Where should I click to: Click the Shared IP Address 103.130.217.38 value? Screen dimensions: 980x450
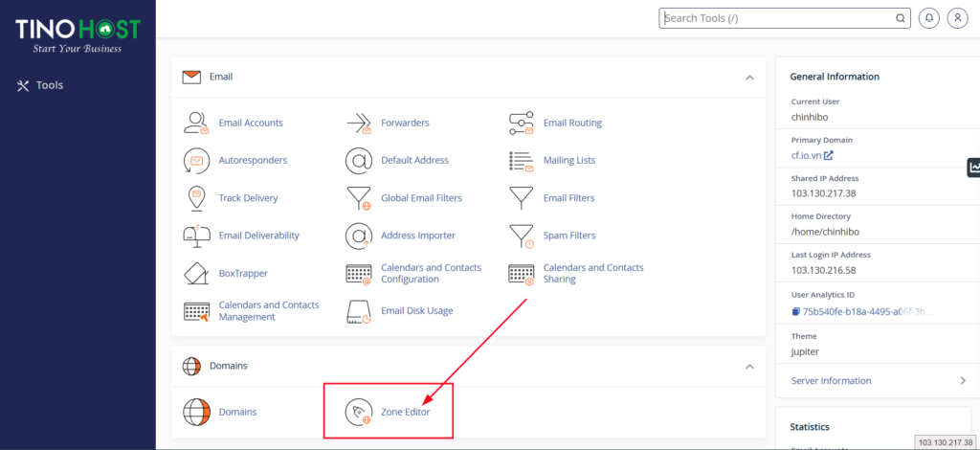823,193
